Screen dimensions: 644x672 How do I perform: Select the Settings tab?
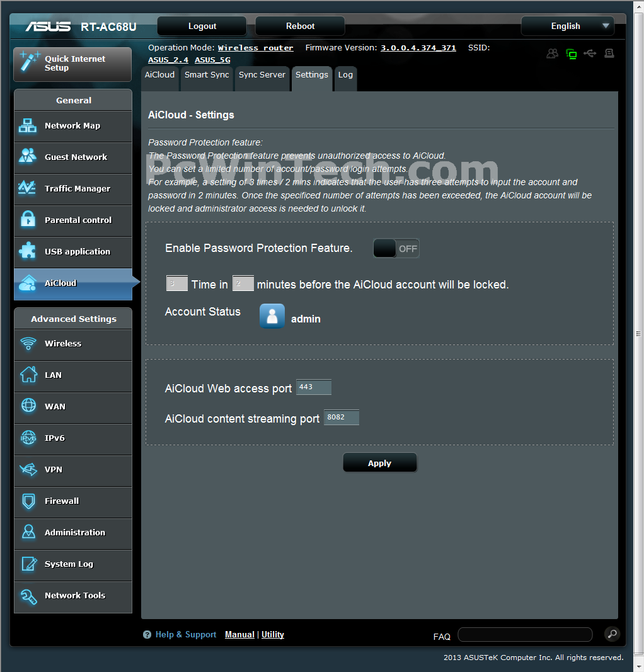coord(312,79)
